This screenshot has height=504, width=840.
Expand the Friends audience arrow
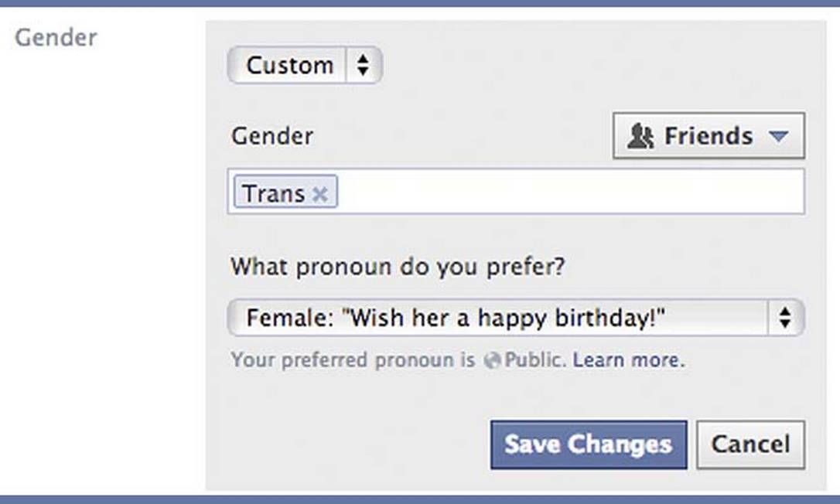[778, 137]
